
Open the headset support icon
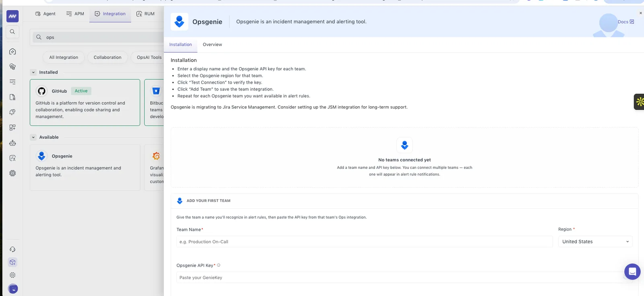[12, 249]
